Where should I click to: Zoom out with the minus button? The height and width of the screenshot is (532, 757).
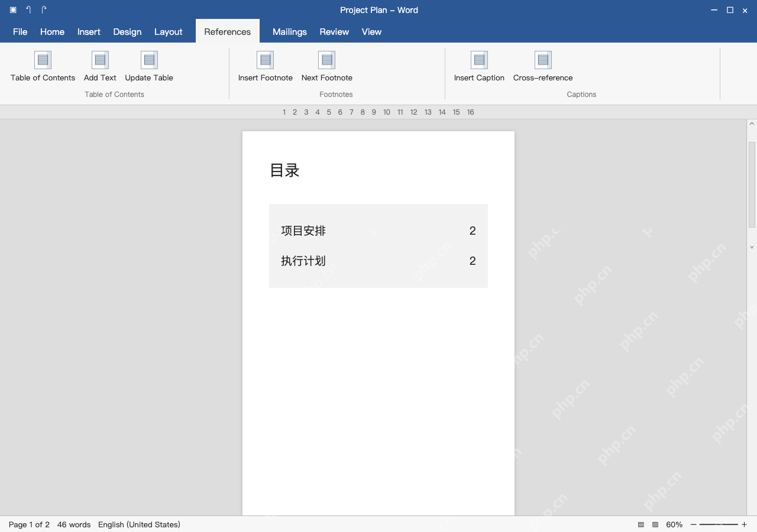tap(694, 524)
